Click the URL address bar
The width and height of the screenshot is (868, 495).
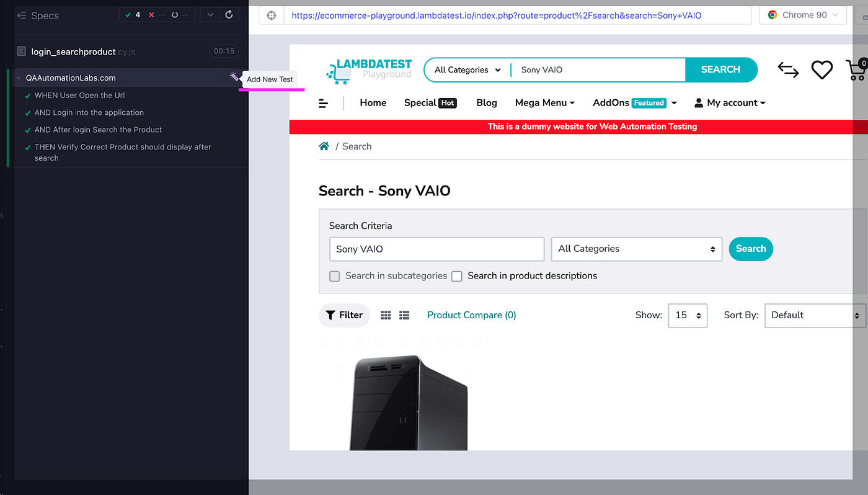point(517,16)
